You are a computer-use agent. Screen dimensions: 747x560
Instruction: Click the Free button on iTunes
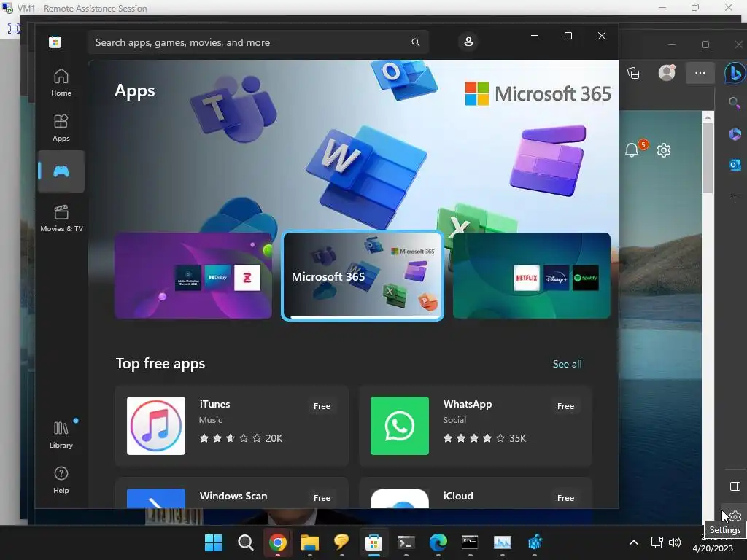322,406
